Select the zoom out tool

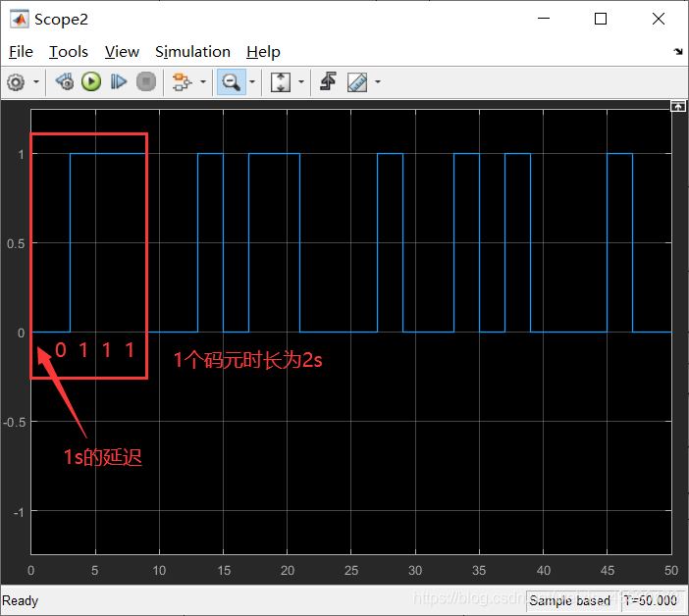tap(231, 81)
